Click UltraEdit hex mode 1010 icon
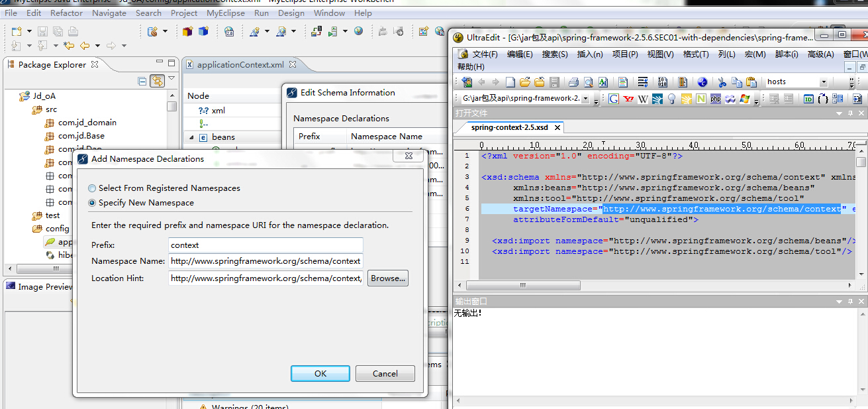Image resolution: width=868 pixels, height=409 pixels. [x=663, y=82]
